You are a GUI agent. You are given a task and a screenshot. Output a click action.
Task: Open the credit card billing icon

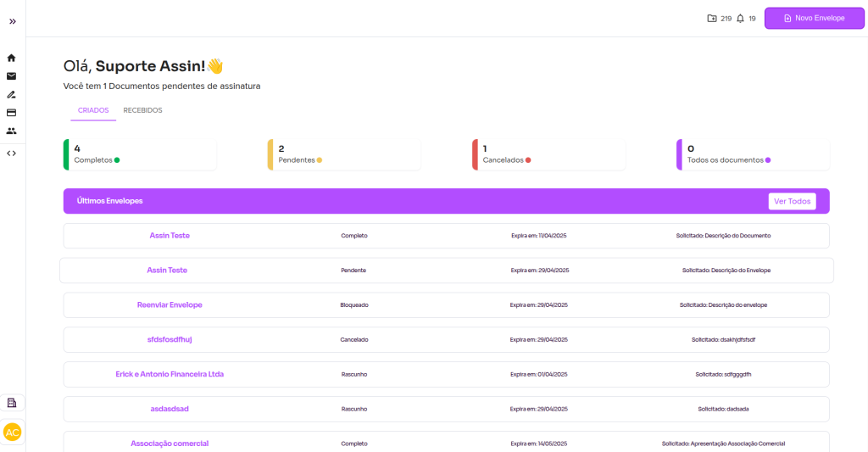[12, 112]
